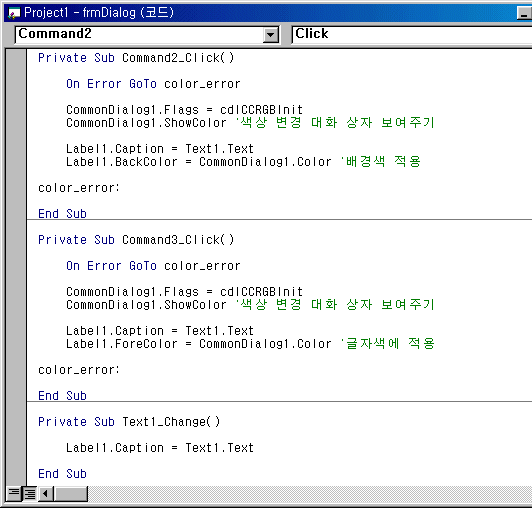532x508 pixels.
Task: Click the form icon in the title bar
Action: point(14,13)
